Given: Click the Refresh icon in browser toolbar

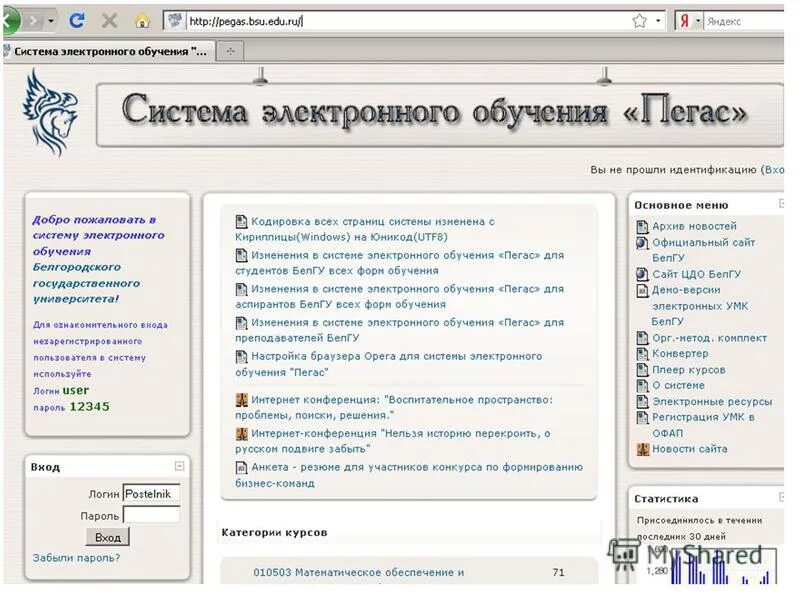Looking at the screenshot, I should click(77, 18).
